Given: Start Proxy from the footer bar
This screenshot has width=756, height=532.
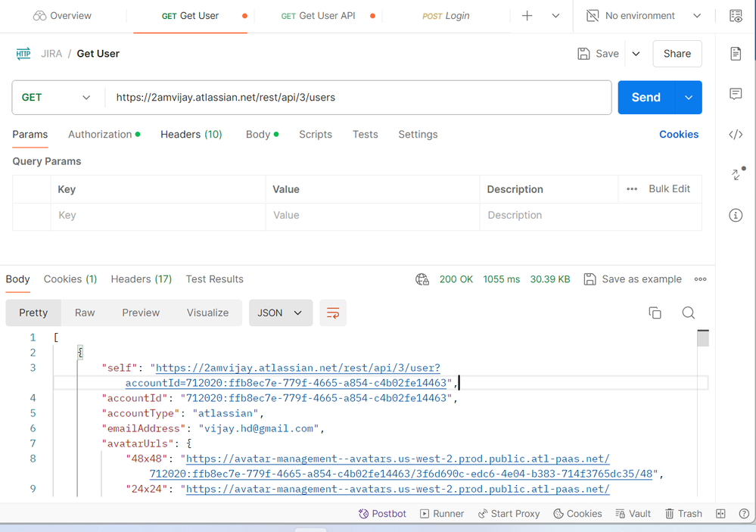Looking at the screenshot, I should (509, 513).
